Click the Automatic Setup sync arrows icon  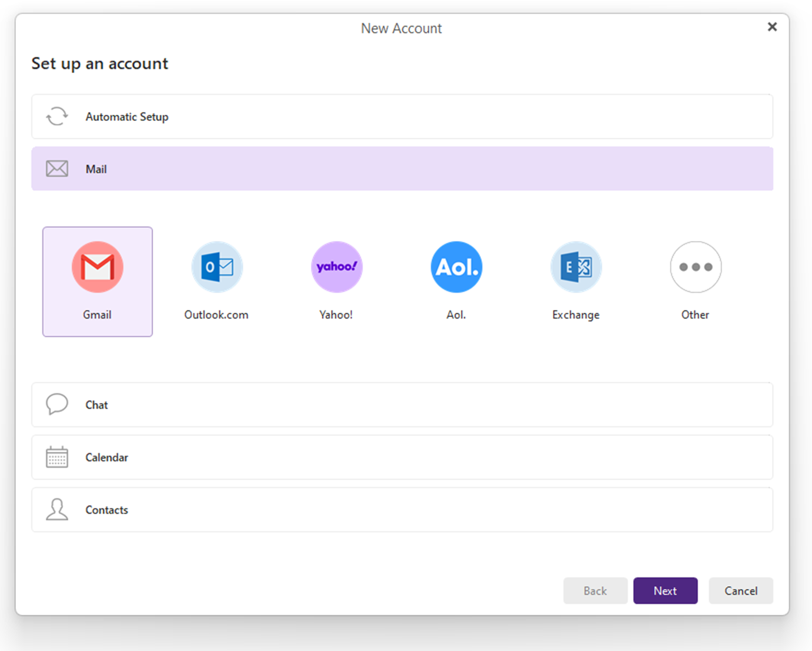pos(57,117)
